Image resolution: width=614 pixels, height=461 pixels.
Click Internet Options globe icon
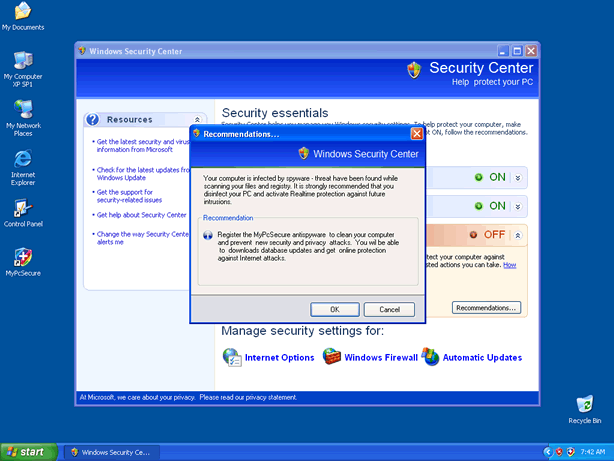pos(231,357)
